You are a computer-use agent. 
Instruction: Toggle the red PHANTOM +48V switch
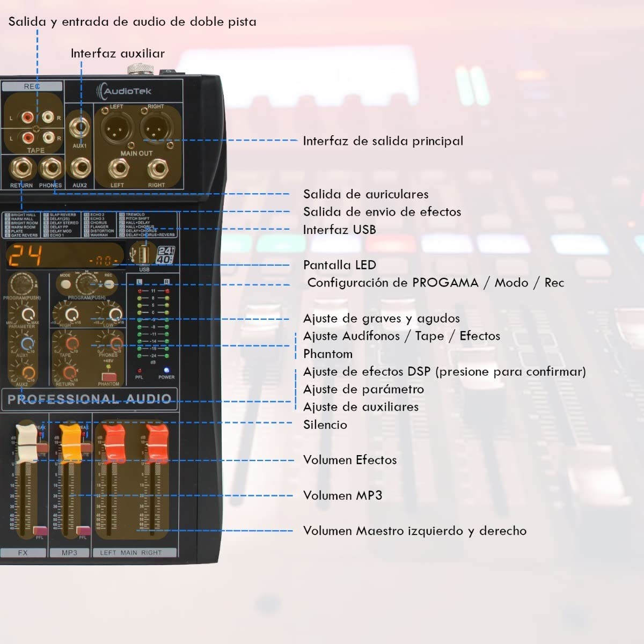coord(108,376)
